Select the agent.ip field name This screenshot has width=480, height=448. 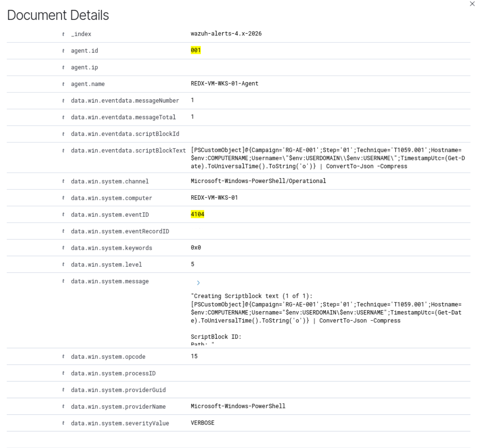point(84,67)
